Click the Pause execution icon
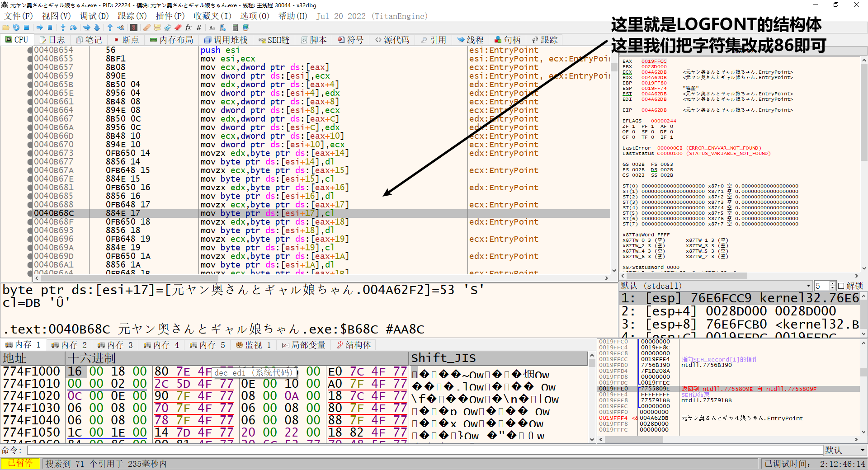This screenshot has height=470, width=868. point(50,28)
